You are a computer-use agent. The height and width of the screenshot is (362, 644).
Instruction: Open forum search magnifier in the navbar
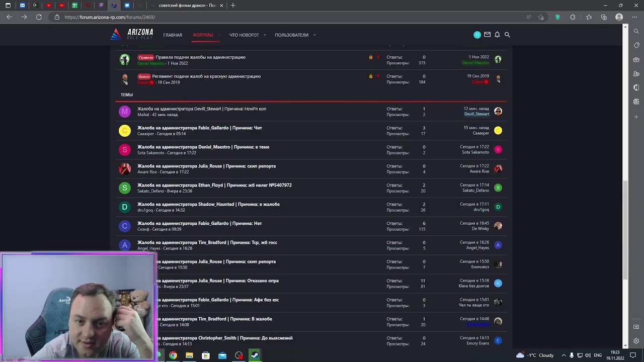507,35
